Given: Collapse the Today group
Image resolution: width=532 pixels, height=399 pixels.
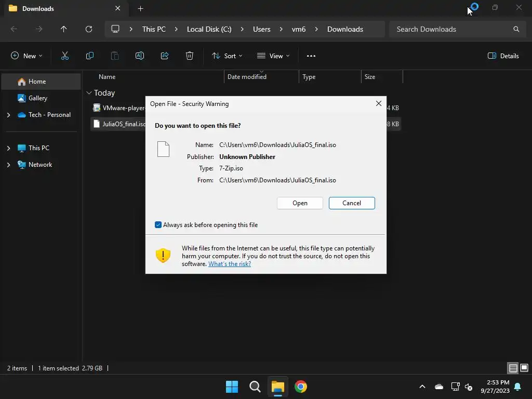Looking at the screenshot, I should pos(89,92).
